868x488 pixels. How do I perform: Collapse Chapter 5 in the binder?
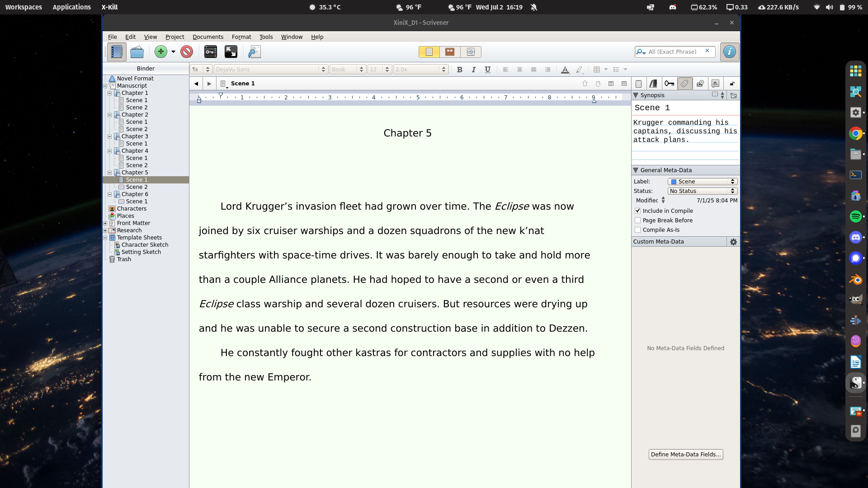pyautogui.click(x=109, y=173)
